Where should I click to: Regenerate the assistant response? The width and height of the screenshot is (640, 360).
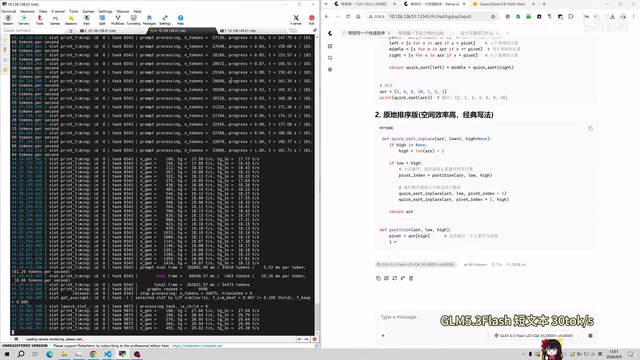coord(395,278)
